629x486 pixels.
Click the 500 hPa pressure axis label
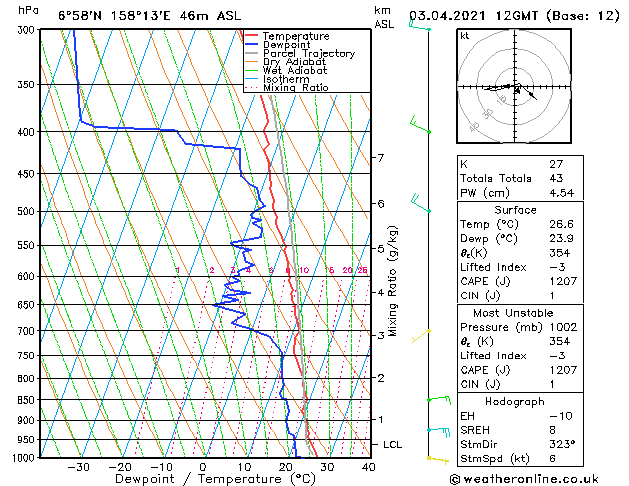(28, 211)
